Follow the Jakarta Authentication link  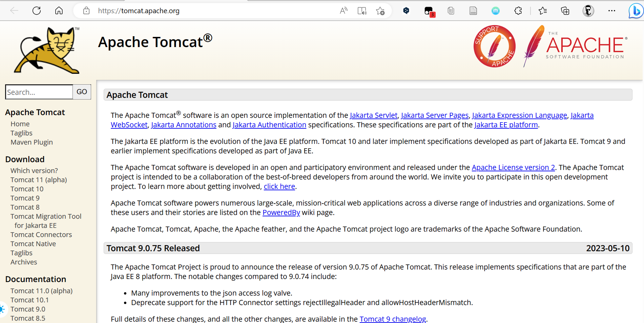269,125
